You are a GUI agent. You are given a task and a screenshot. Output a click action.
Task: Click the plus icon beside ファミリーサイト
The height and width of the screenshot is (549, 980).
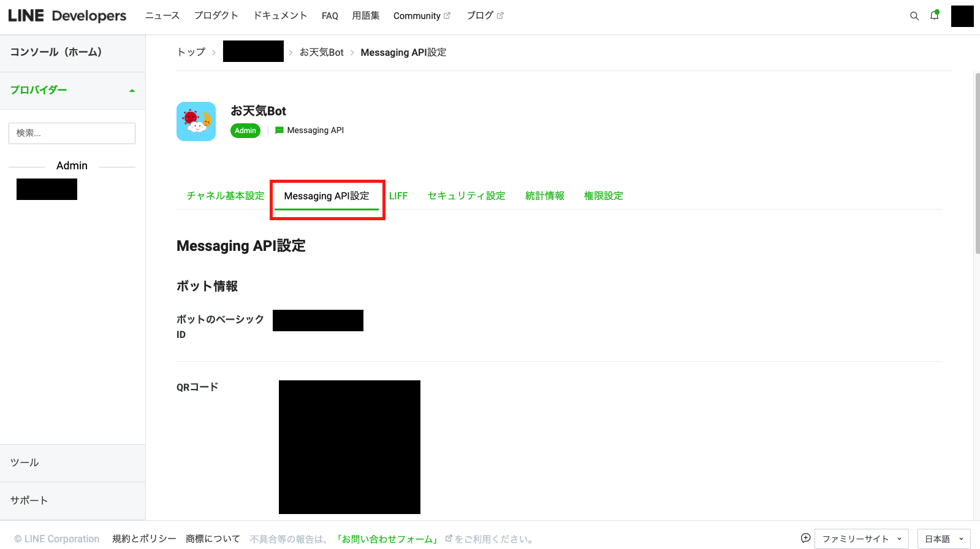pyautogui.click(x=805, y=538)
